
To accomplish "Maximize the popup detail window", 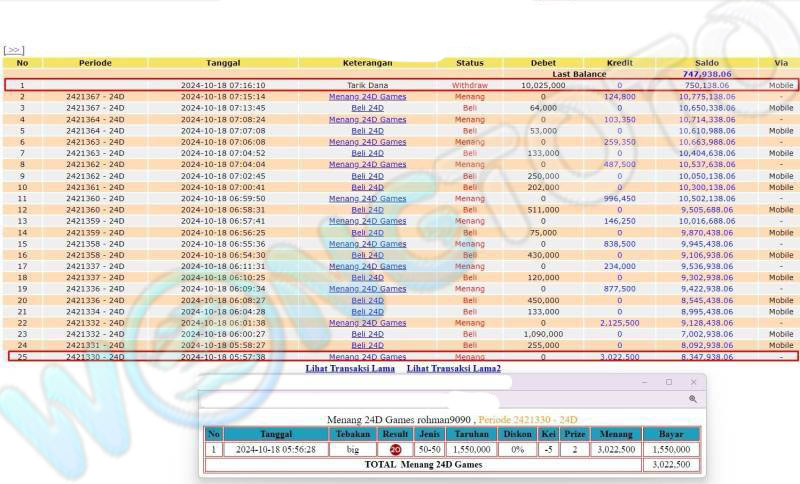I will (669, 382).
